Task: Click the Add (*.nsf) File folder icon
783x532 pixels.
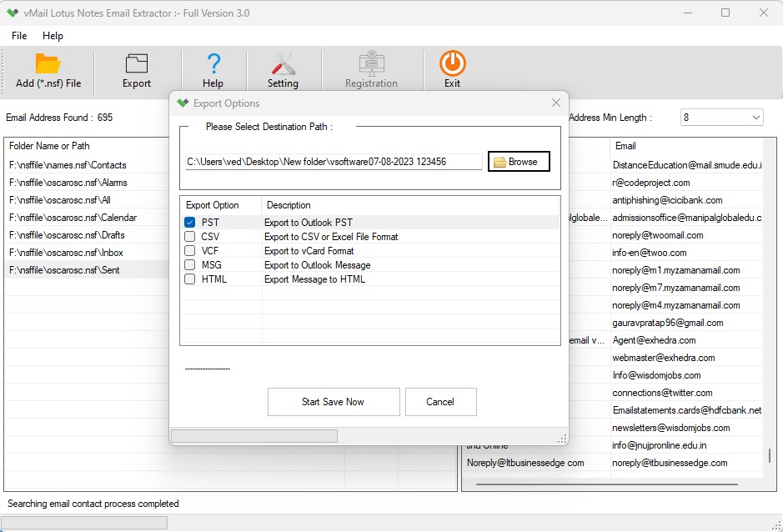Action: tap(48, 64)
